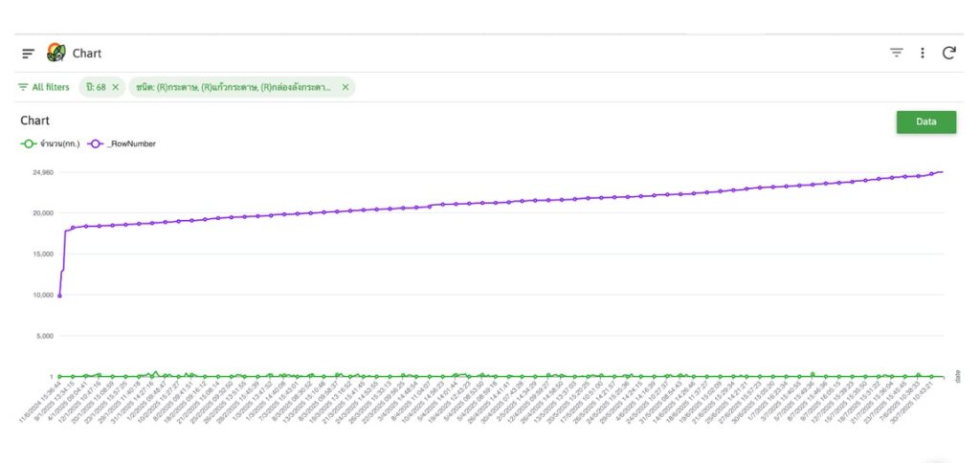Open the filter icon in top bar
The width and height of the screenshot is (980, 463).
[896, 53]
